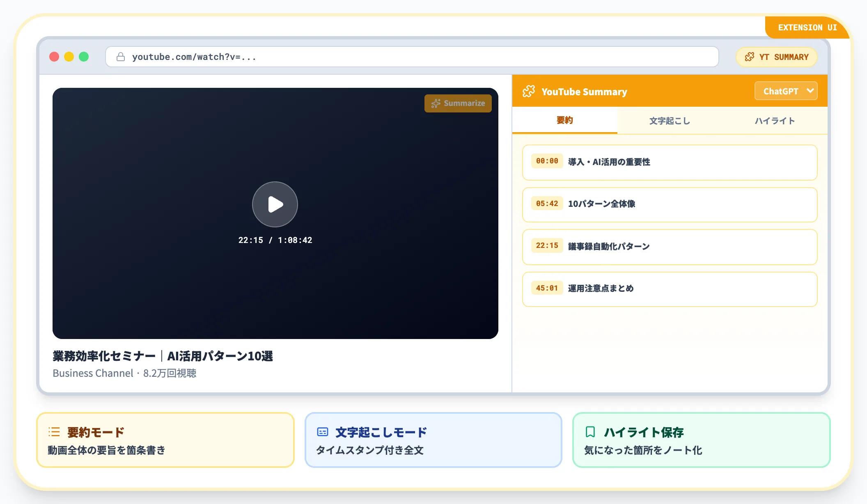Click the Summarize button on the video
Viewport: 867px width, 504px height.
click(458, 103)
